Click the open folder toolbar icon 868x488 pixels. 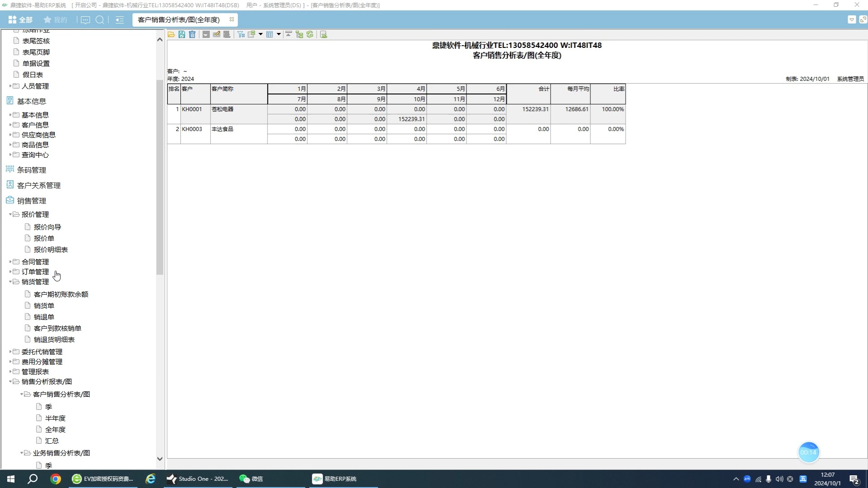pyautogui.click(x=171, y=34)
